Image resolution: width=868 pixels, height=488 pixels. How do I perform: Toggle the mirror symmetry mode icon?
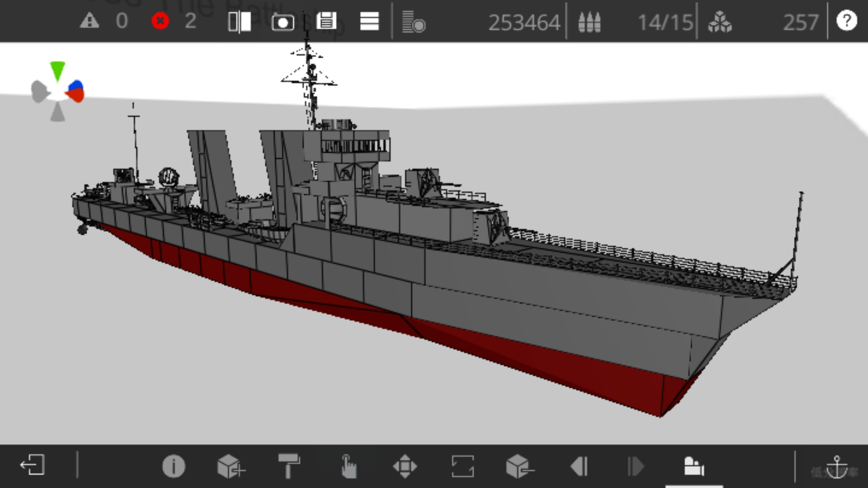pyautogui.click(x=240, y=21)
